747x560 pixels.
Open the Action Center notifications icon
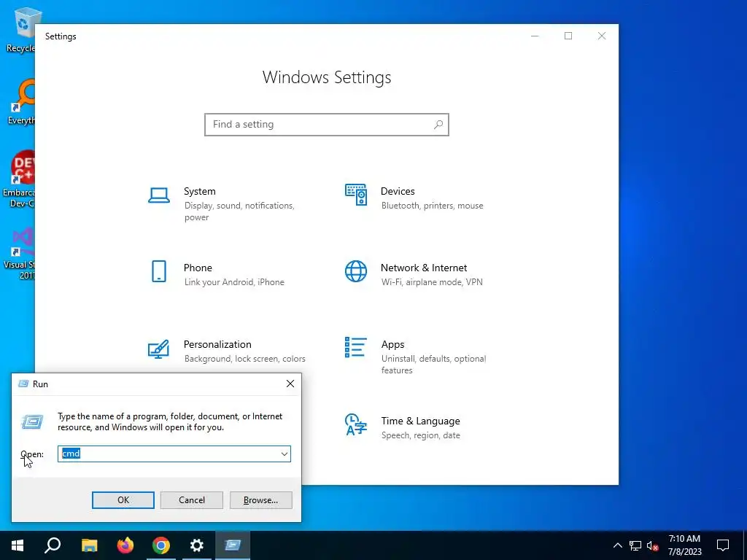click(x=723, y=545)
